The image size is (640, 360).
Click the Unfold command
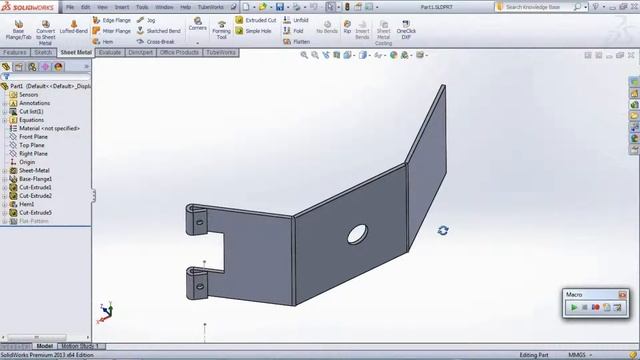click(x=296, y=20)
